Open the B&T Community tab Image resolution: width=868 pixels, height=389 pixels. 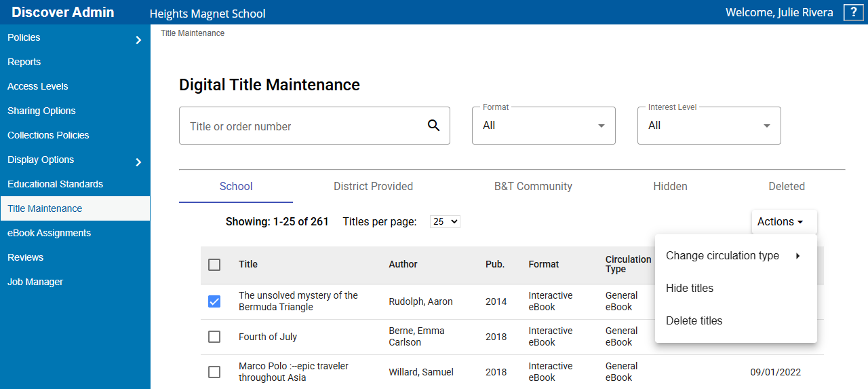coord(533,186)
